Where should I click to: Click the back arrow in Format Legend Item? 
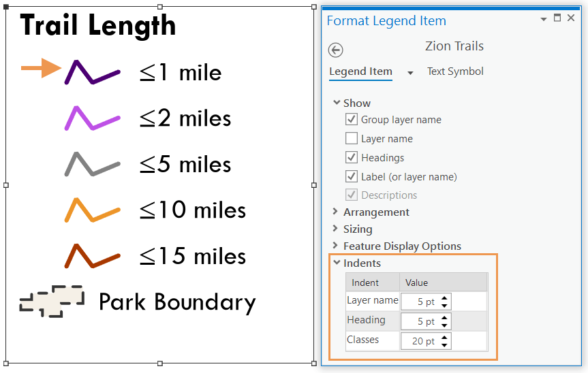(335, 50)
